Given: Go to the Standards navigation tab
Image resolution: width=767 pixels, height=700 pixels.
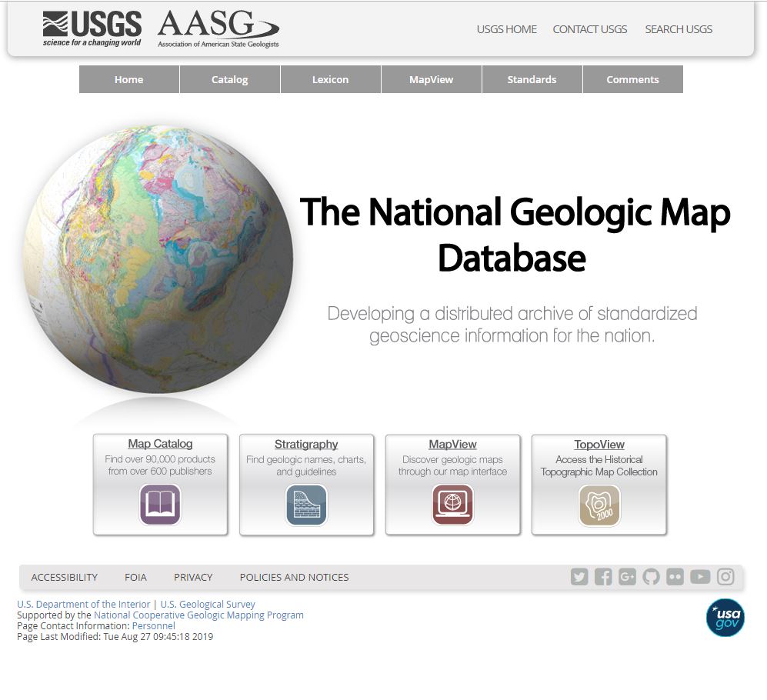Looking at the screenshot, I should click(x=532, y=79).
